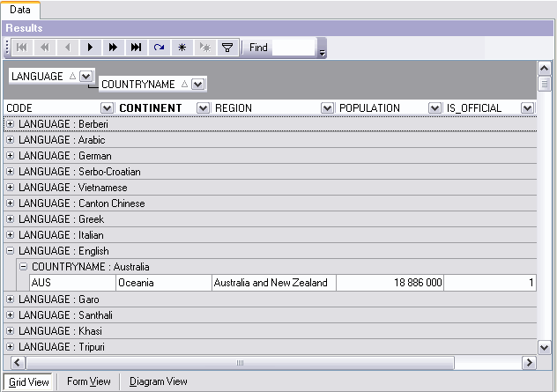Expand the Canton Chinese language group
The width and height of the screenshot is (557, 392).
(x=11, y=203)
